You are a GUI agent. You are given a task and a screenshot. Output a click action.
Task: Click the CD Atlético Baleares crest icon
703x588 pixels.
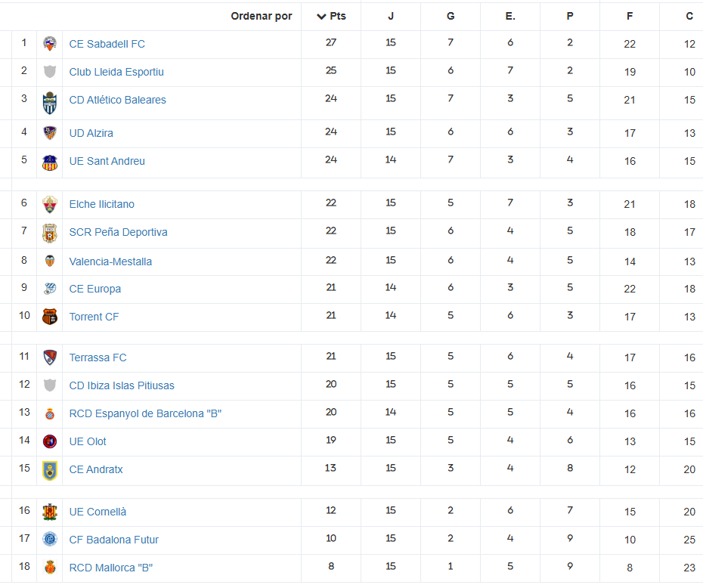[50, 103]
